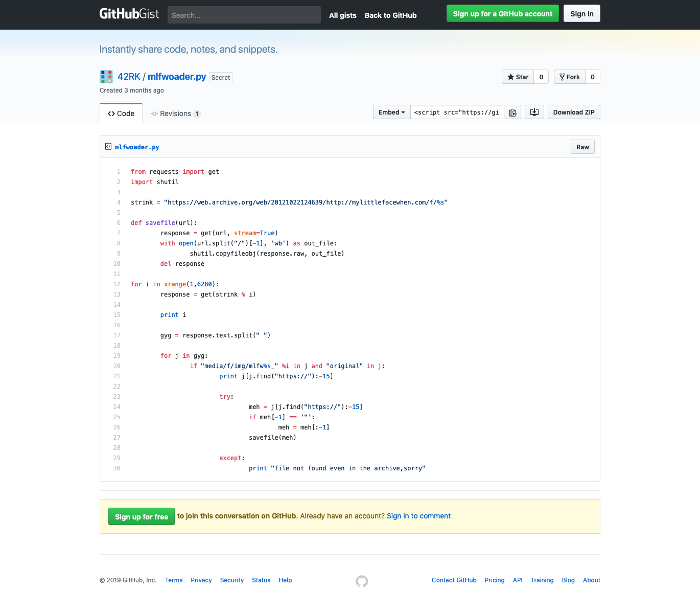Open the Sign in to comment link
Screen dimensions: 700x613
pyautogui.click(x=418, y=516)
